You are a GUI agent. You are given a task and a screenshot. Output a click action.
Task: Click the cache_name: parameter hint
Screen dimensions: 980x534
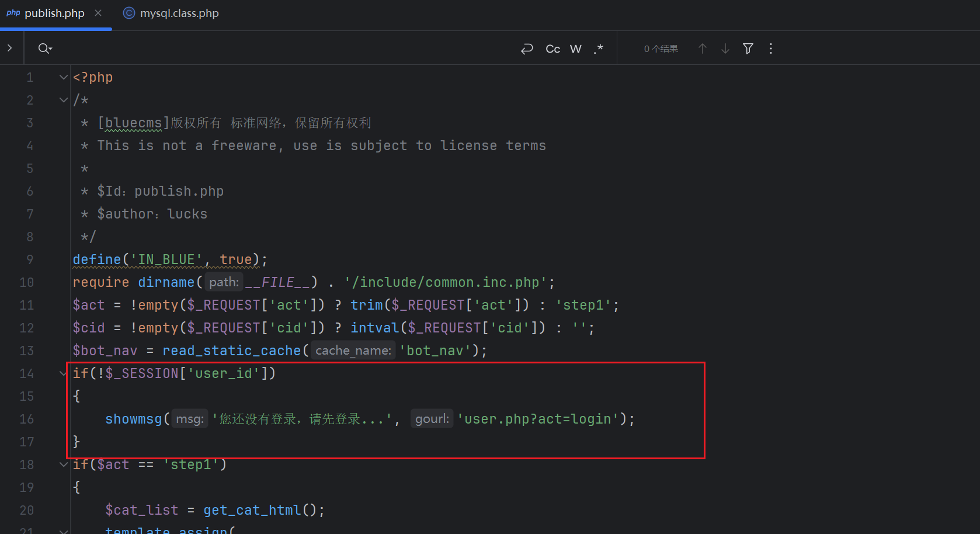[353, 351]
